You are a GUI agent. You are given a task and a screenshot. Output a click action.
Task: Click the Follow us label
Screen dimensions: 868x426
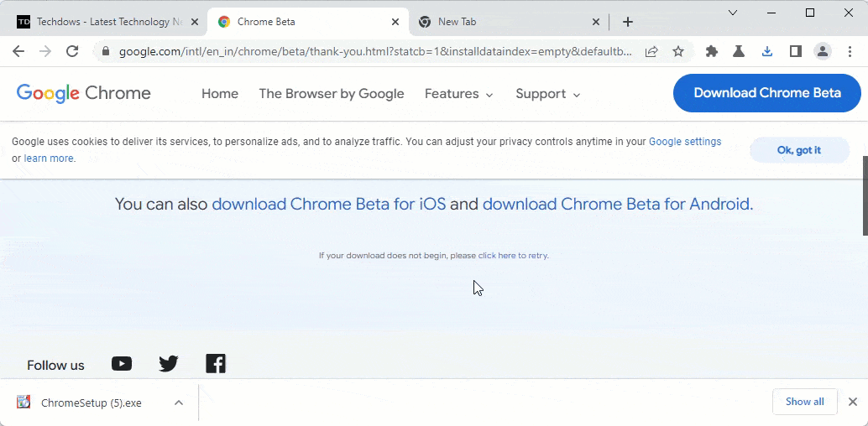[x=56, y=365]
